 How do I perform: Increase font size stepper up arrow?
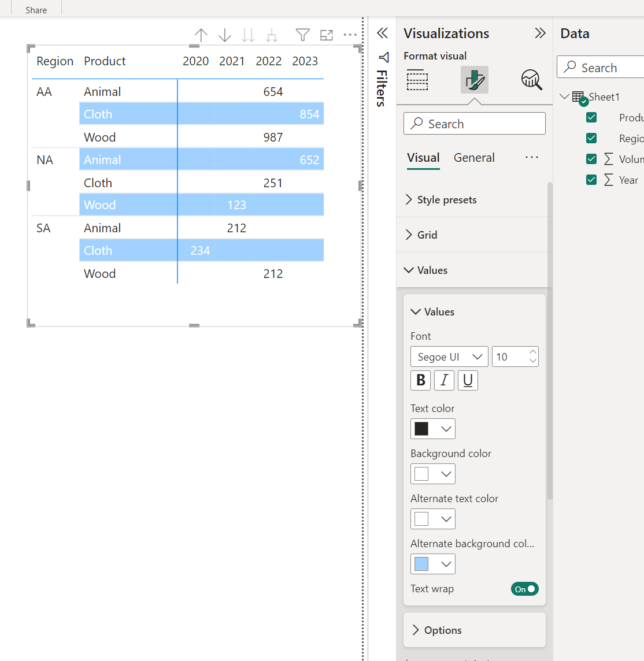[533, 352]
